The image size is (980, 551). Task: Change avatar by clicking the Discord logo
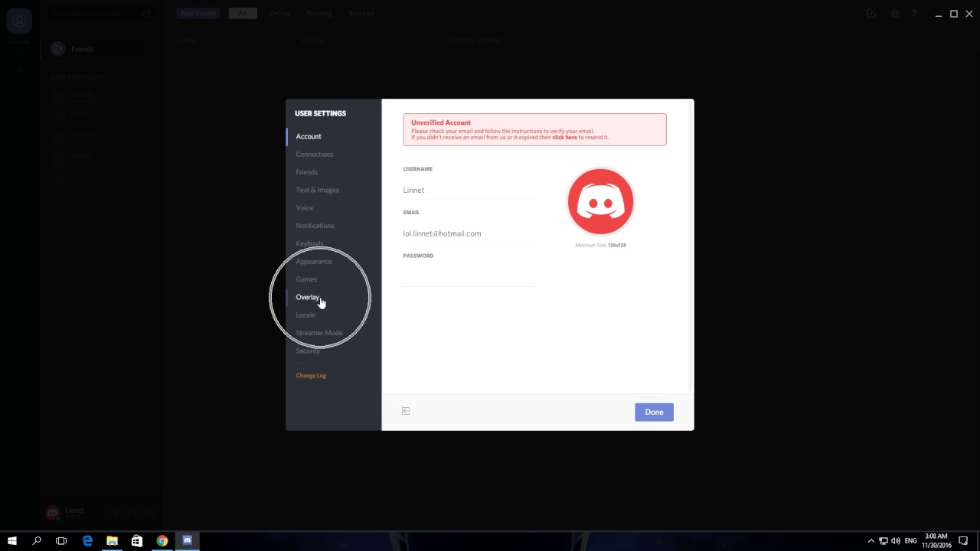tap(600, 201)
